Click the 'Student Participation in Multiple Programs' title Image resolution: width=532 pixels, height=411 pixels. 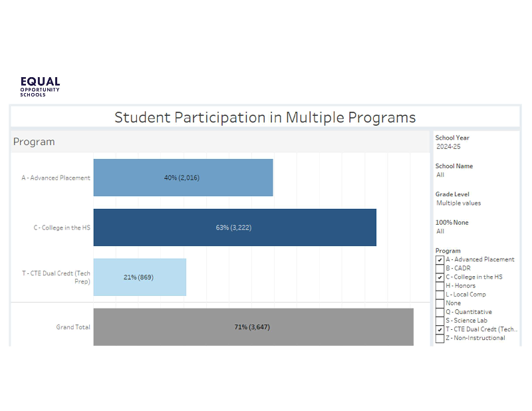[265, 118]
